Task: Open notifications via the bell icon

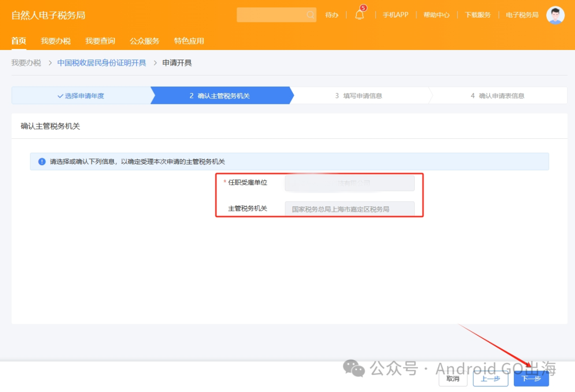Action: click(x=359, y=15)
